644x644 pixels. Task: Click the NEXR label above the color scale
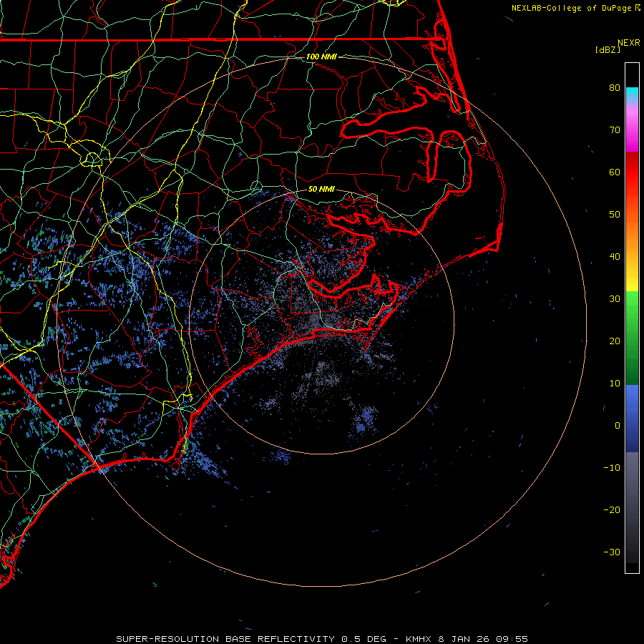[628, 43]
